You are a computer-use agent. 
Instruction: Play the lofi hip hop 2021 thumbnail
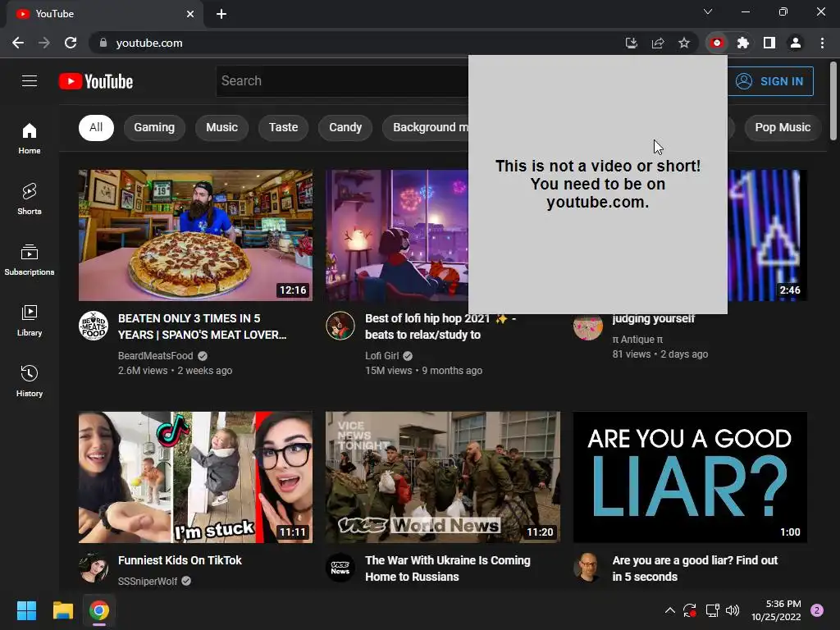pyautogui.click(x=397, y=235)
